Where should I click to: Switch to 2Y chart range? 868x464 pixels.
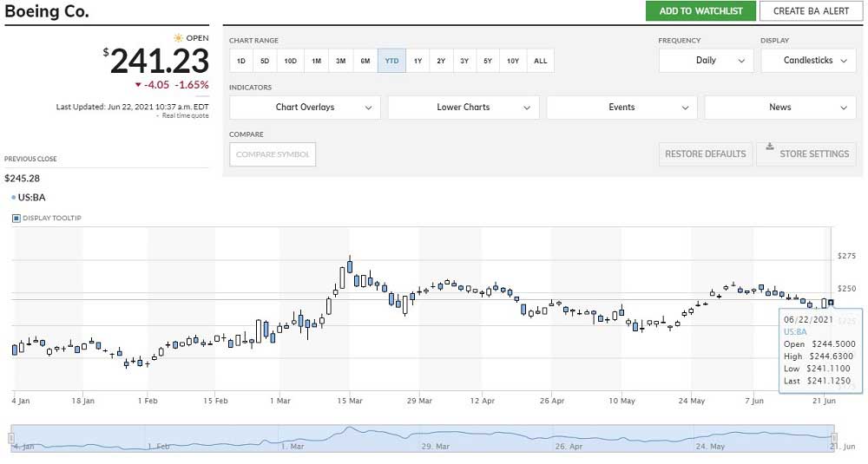tap(441, 61)
